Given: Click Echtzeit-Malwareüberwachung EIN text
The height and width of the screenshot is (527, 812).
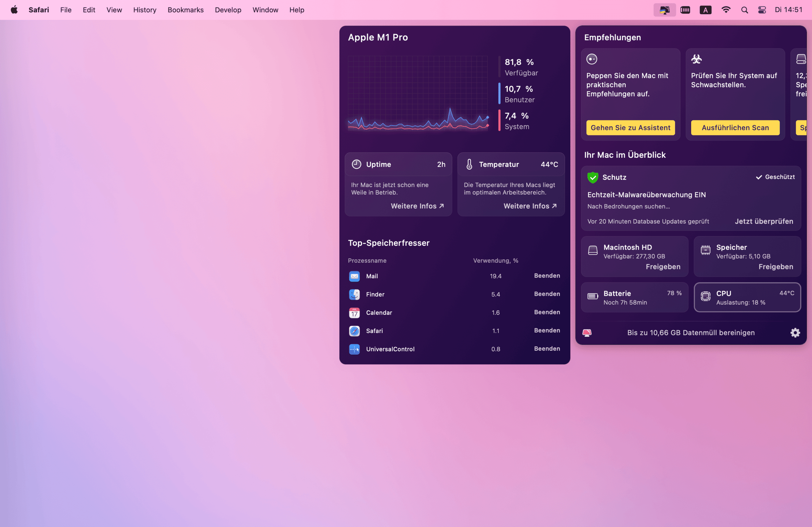Looking at the screenshot, I should tap(646, 195).
